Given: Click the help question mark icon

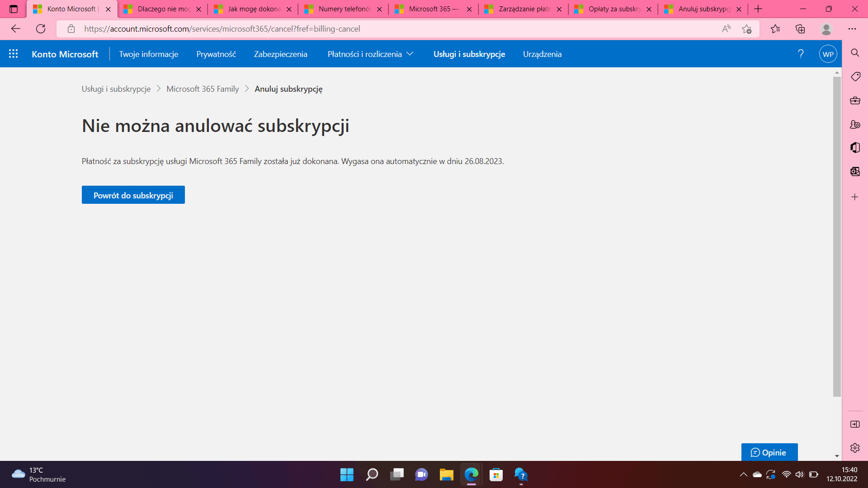Looking at the screenshot, I should (801, 54).
